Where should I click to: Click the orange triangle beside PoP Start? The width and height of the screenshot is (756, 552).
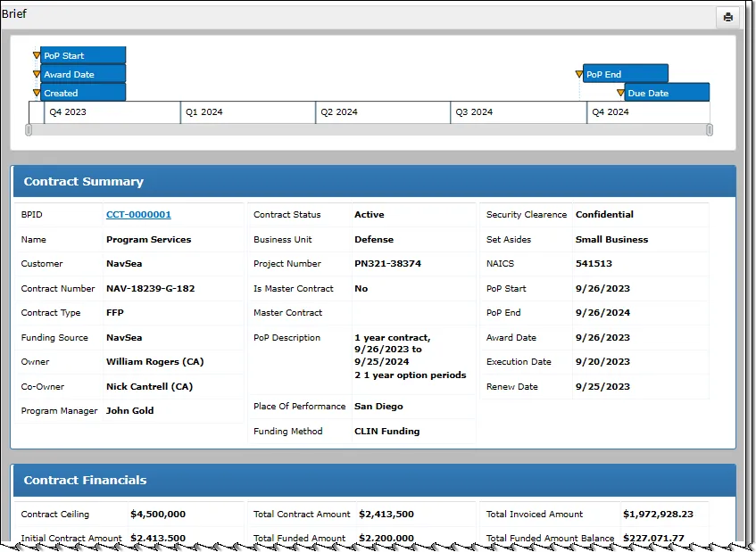click(37, 55)
